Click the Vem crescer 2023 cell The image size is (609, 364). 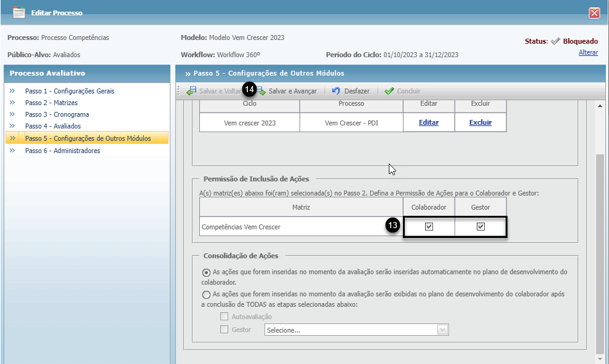click(250, 122)
